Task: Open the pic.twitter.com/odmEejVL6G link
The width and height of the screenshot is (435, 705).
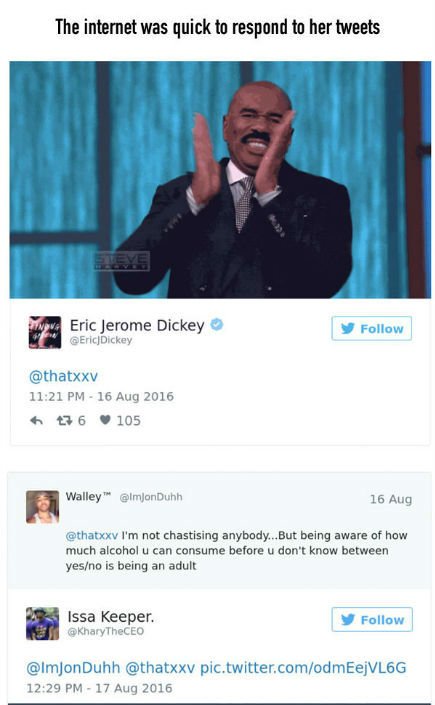Action: (303, 668)
